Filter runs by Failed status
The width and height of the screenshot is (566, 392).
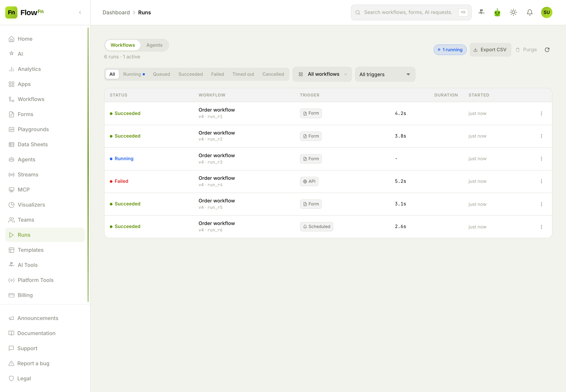218,74
